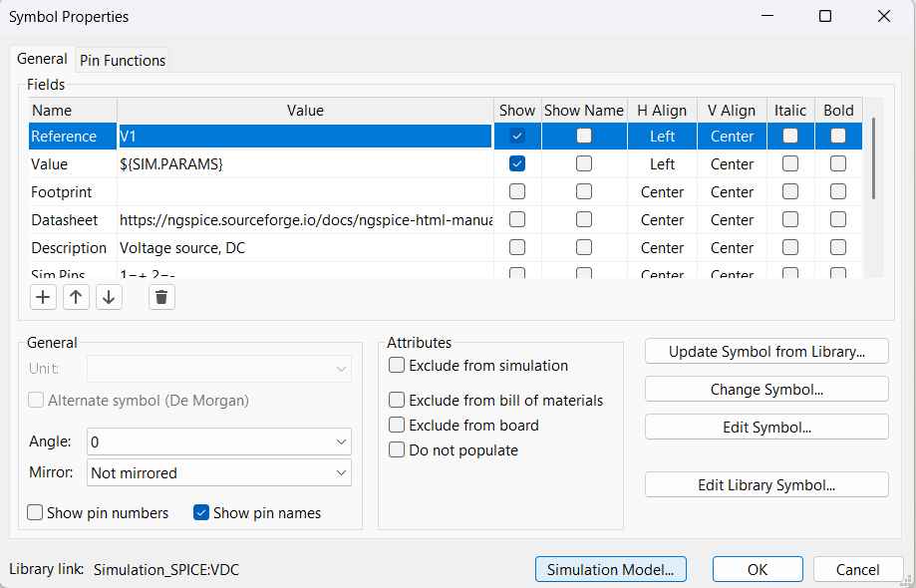The width and height of the screenshot is (916, 588).
Task: Select the General tab
Action: (x=42, y=60)
